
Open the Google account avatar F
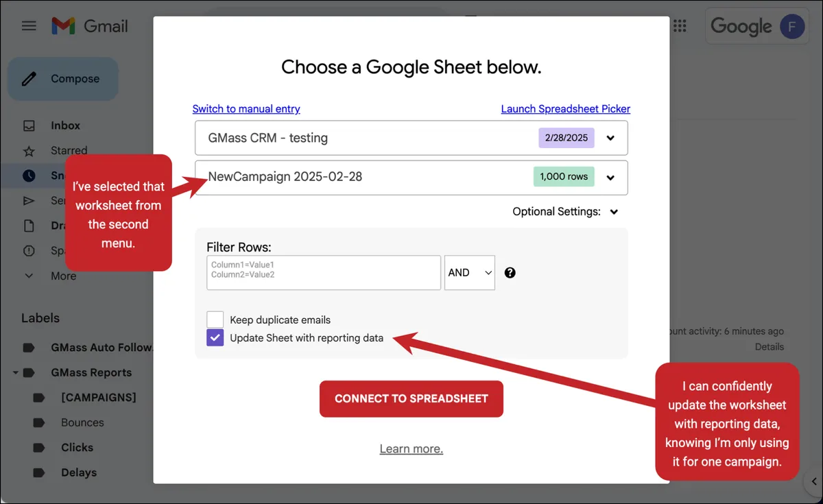(x=792, y=27)
